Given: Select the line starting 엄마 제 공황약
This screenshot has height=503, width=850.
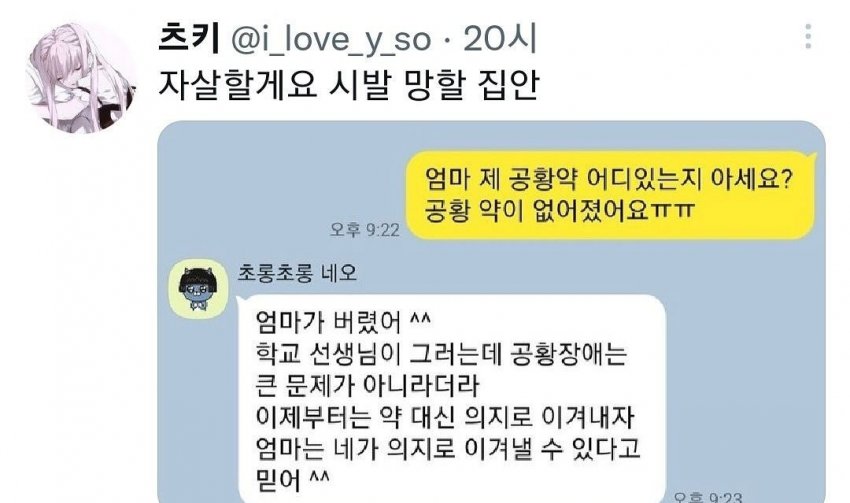Looking at the screenshot, I should click(609, 179).
